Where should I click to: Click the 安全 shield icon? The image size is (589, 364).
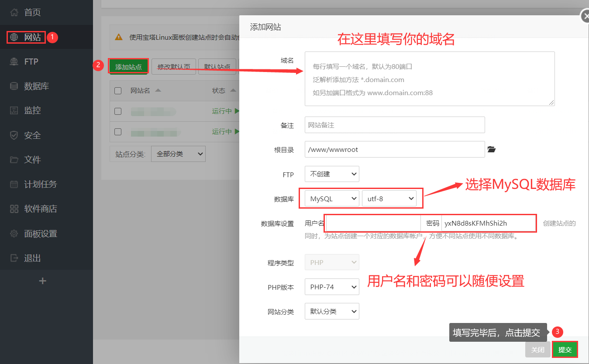point(14,135)
